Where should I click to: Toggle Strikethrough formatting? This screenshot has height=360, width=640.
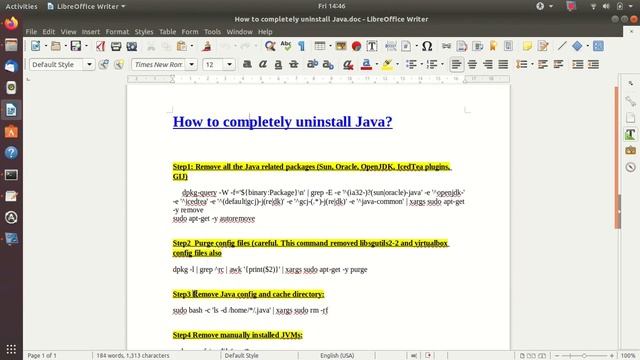coord(293,64)
